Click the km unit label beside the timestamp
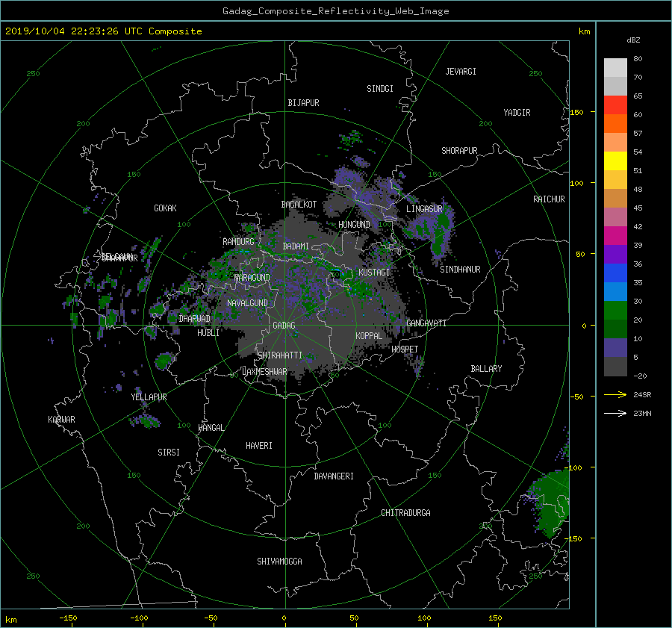The image size is (672, 628). (584, 31)
